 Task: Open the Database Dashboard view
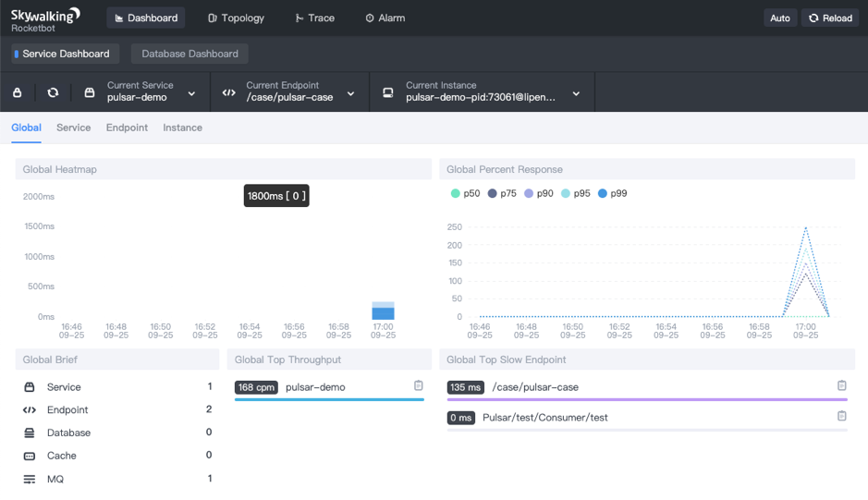point(189,54)
